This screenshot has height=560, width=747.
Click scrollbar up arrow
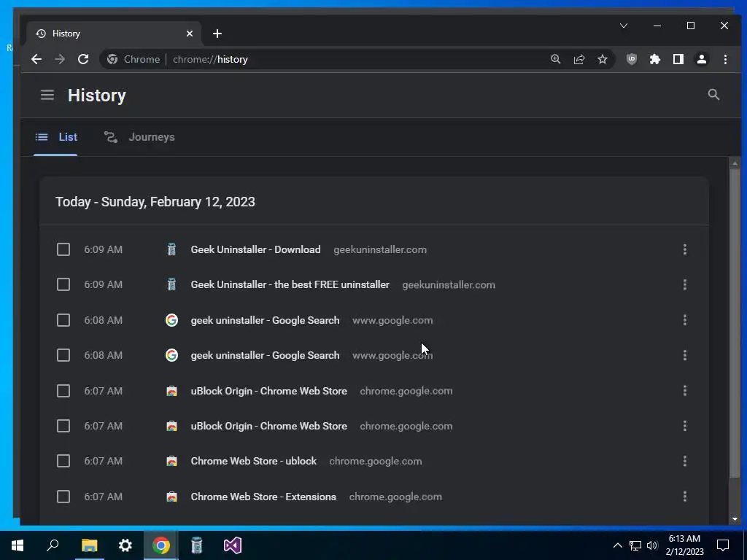735,163
